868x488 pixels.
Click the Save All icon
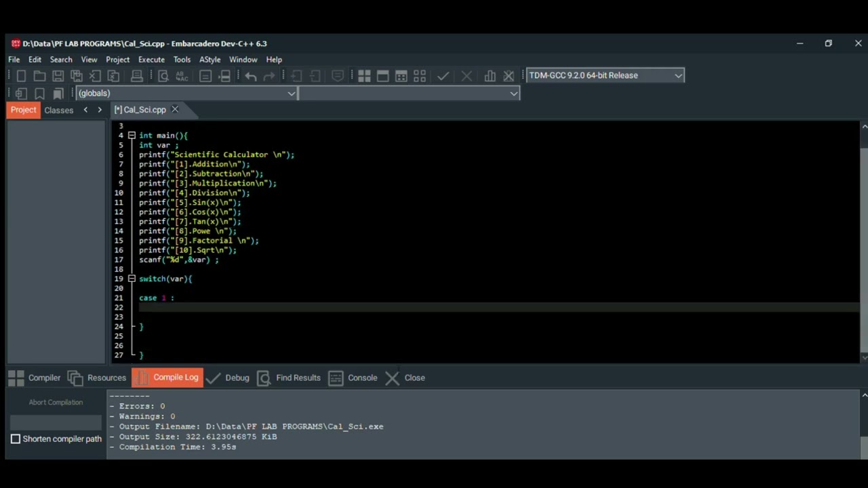point(77,76)
